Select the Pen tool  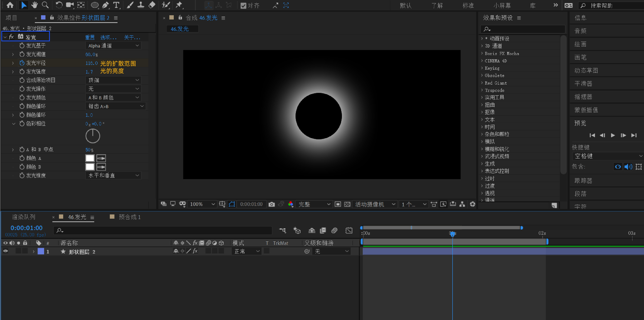click(106, 5)
